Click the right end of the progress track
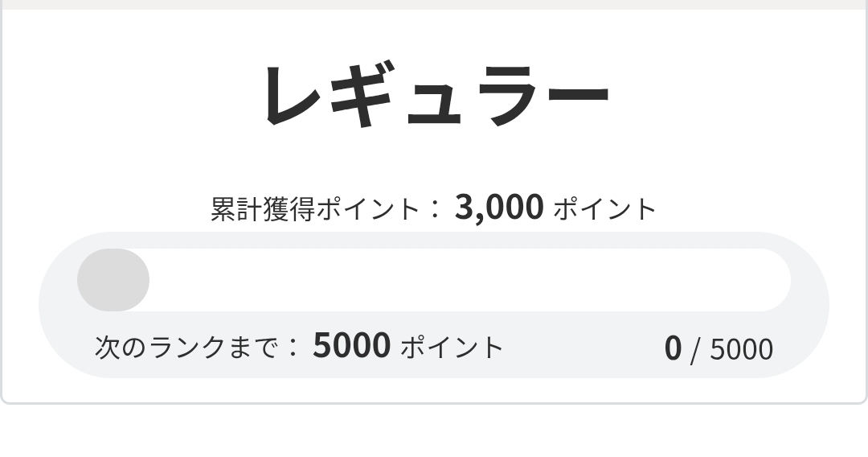This screenshot has height=457, width=868. coord(772,280)
